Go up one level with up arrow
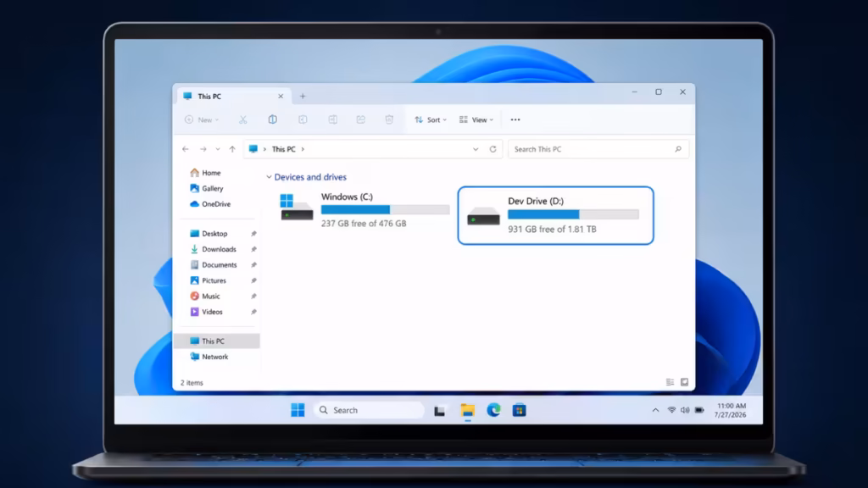The image size is (868, 488). pos(232,149)
